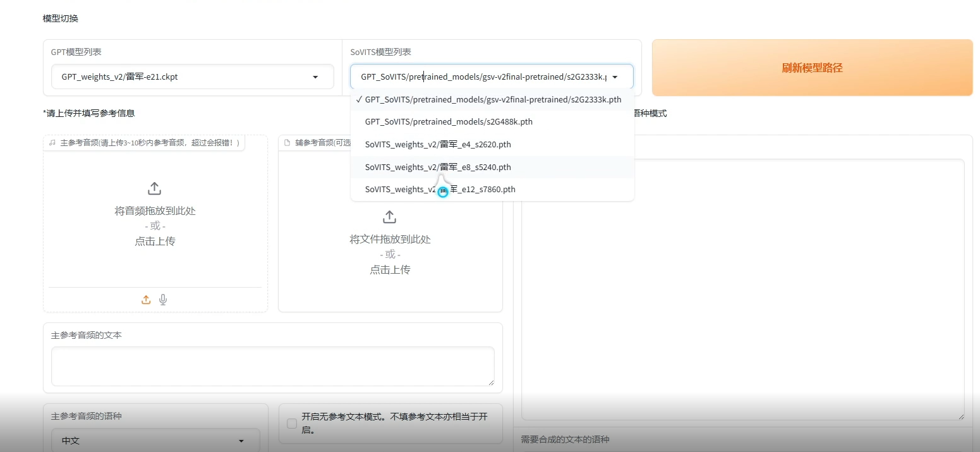Click 点击上传 in the main reference audio panel

154,241
